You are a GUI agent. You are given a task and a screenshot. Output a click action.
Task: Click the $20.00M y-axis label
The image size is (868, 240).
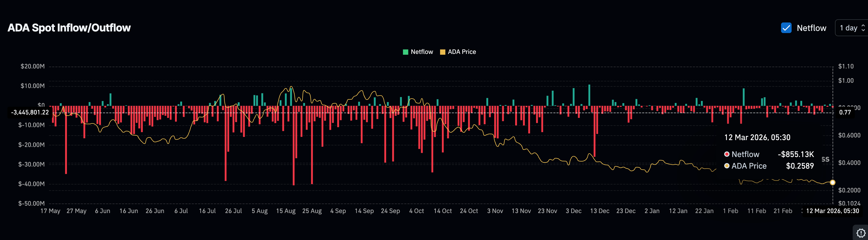32,66
